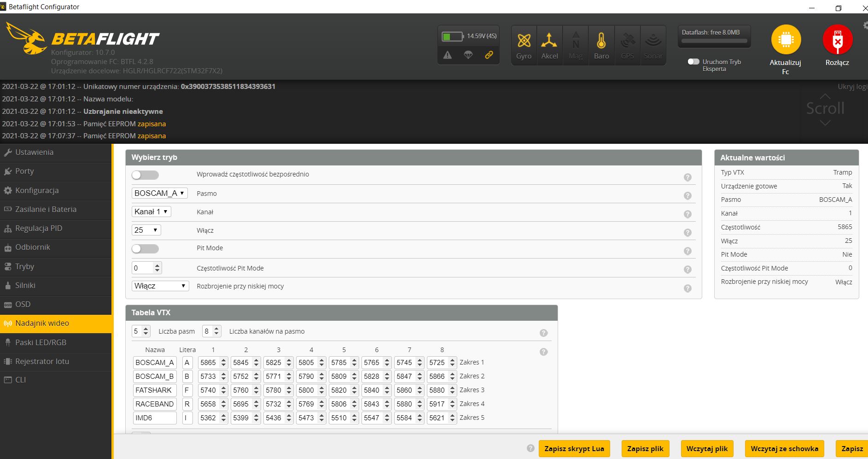Click the red Rozłącz USB icon

(x=838, y=40)
